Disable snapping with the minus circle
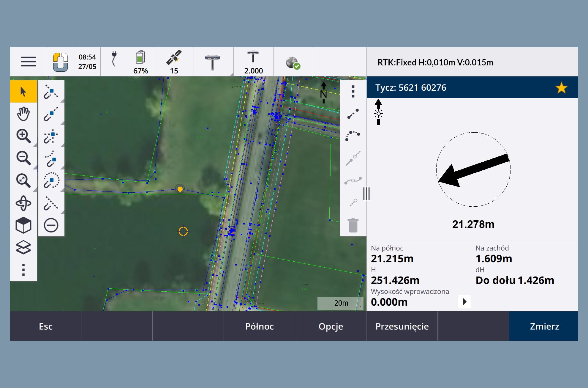Viewport: 588px width, 388px height. [x=51, y=225]
